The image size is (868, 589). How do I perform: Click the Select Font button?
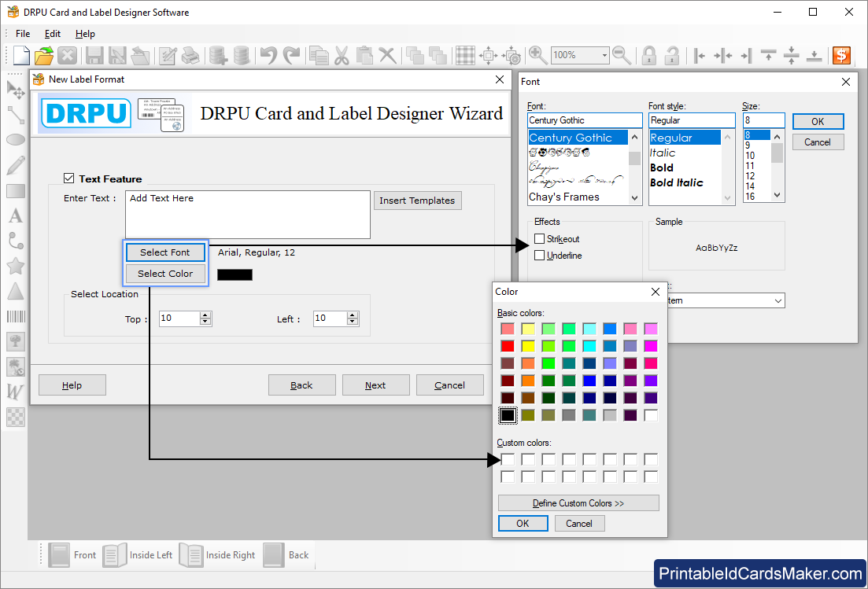click(165, 252)
